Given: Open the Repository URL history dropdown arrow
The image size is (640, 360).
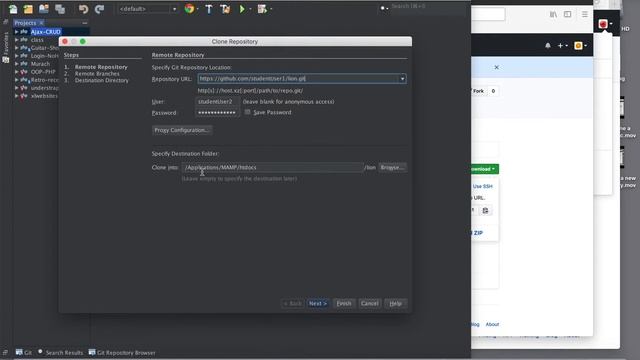Looking at the screenshot, I should click(402, 78).
